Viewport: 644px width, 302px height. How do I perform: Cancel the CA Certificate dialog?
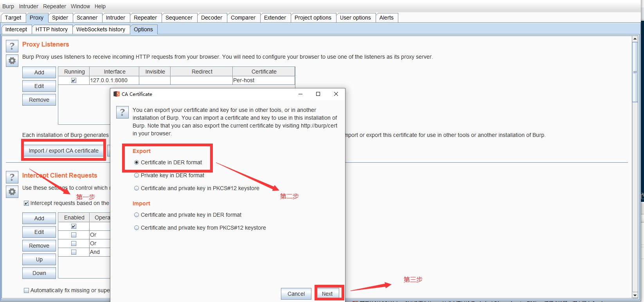296,294
